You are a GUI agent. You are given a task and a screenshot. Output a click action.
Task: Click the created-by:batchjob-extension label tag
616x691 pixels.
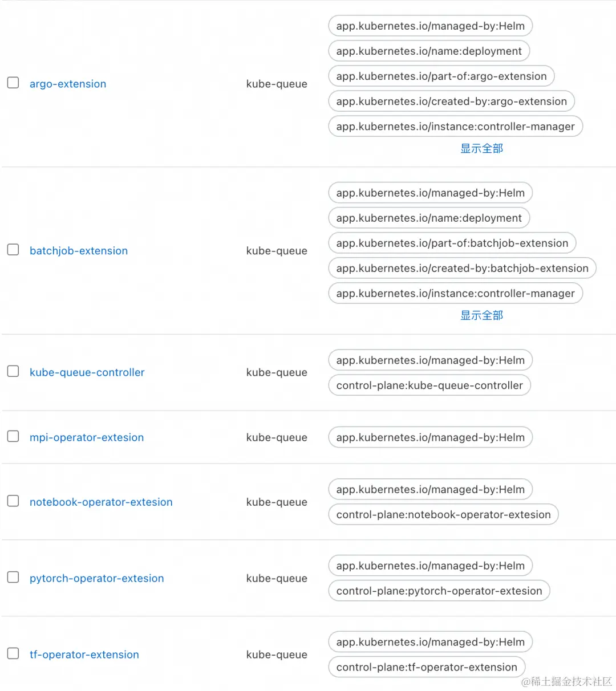463,268
